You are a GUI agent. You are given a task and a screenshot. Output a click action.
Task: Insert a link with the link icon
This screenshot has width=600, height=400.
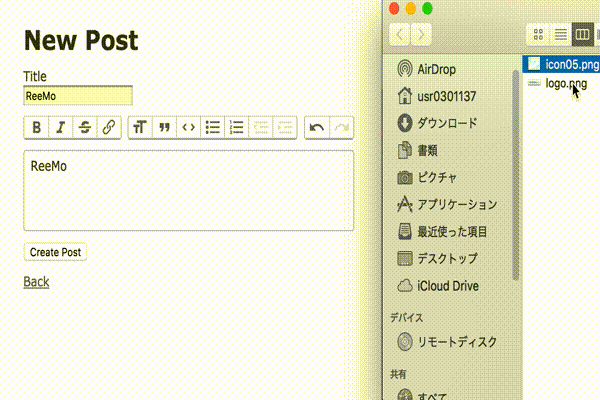(x=107, y=127)
